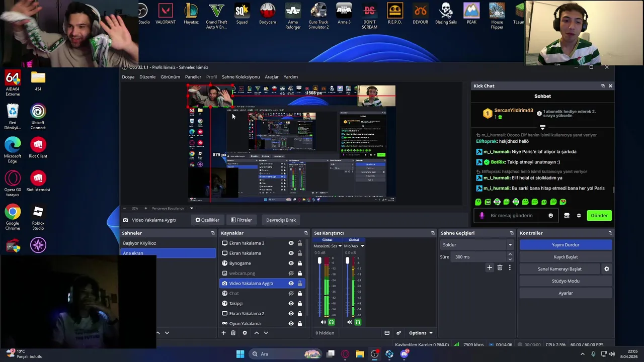Open Dosya menu
Viewport: 644px width, 362px height.
pos(128,77)
